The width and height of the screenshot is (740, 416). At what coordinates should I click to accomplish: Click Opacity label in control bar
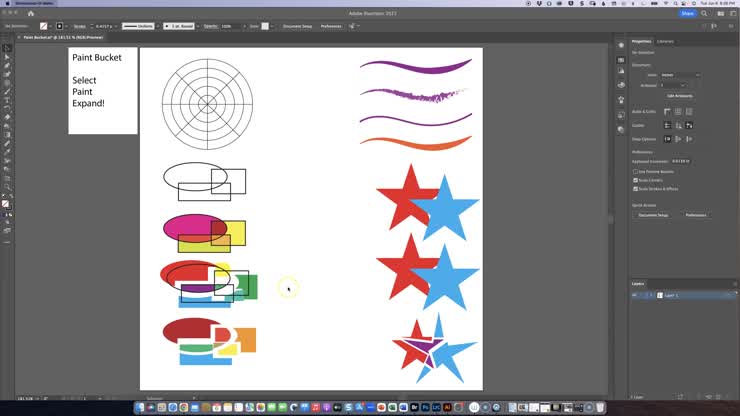tap(210, 26)
